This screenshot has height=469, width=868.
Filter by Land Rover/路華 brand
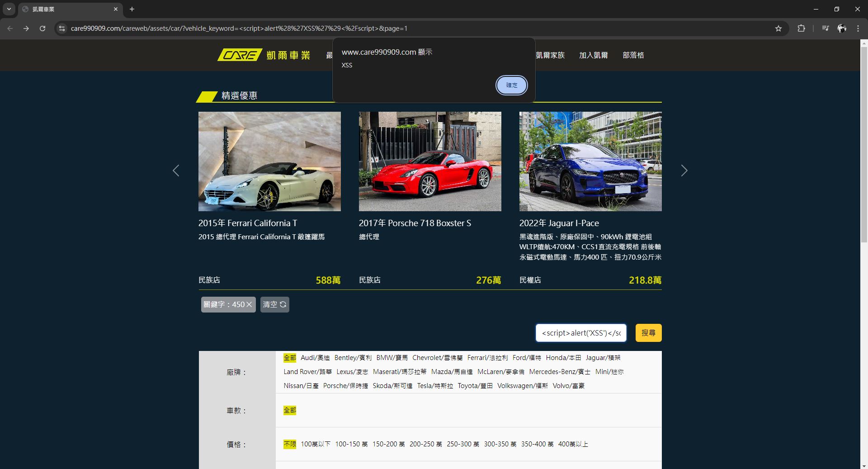tap(308, 372)
